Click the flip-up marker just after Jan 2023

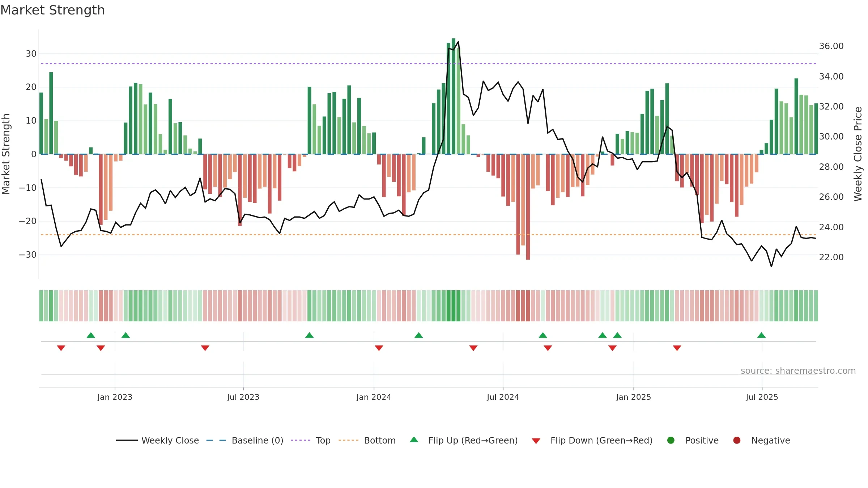pyautogui.click(x=125, y=335)
